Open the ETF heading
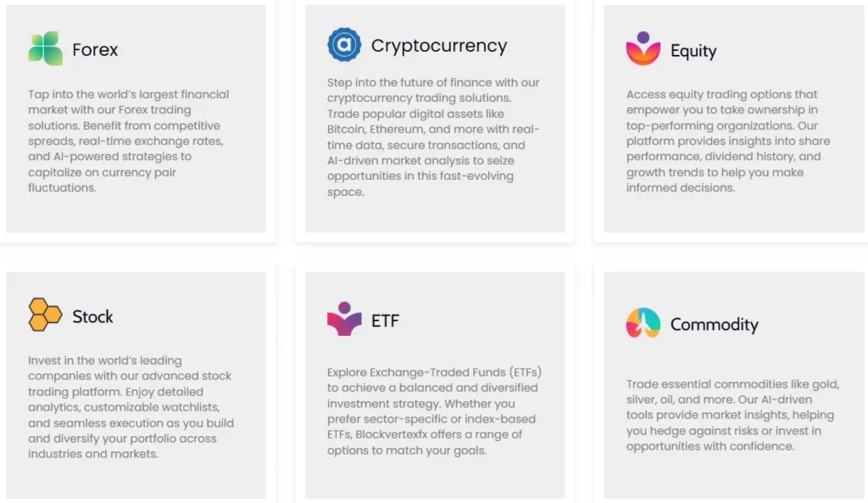This screenshot has height=503, width=868. click(x=385, y=321)
